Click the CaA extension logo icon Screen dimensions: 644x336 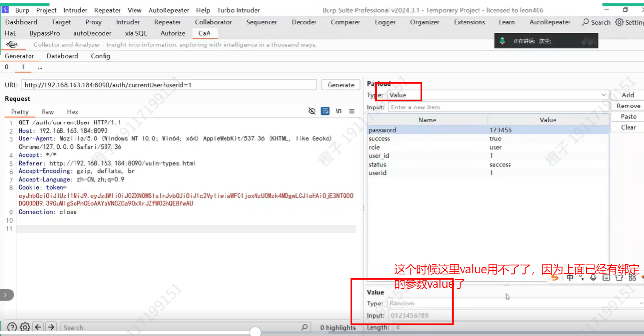coord(12,45)
